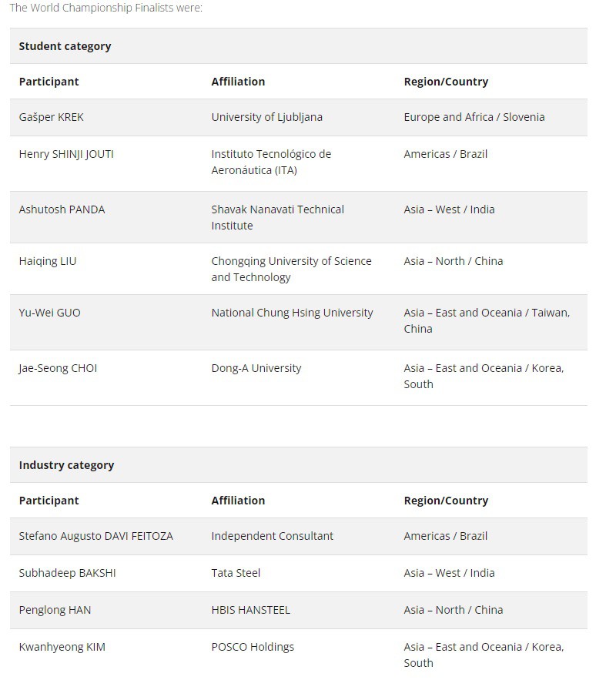
Task: Click the Industry category table heading
Action: 66,465
